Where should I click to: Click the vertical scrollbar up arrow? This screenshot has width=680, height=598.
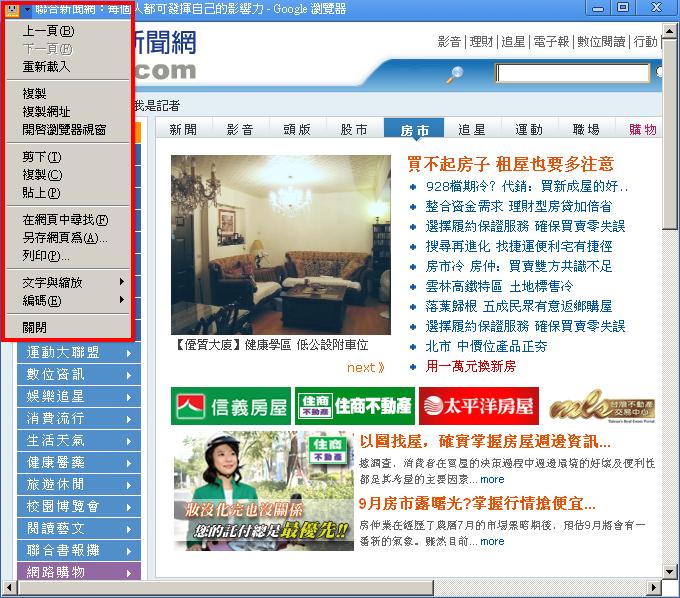(x=670, y=31)
